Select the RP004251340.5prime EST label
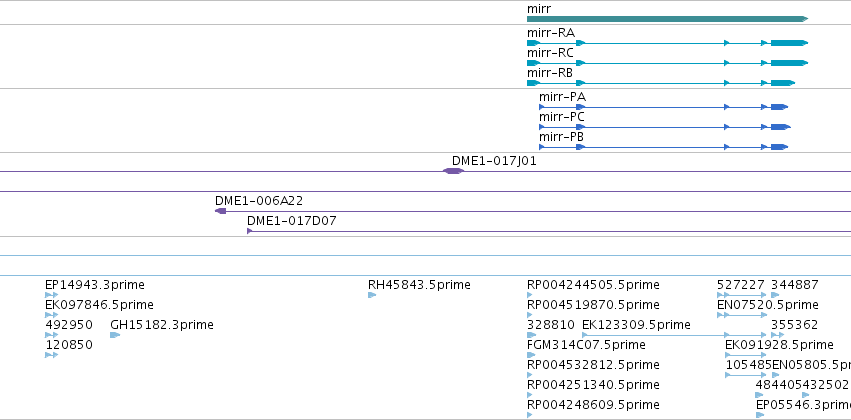The width and height of the screenshot is (851, 420). pos(593,385)
